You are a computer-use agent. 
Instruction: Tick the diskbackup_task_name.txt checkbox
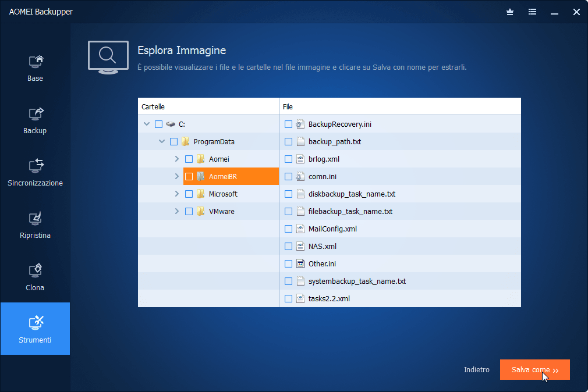click(x=288, y=194)
